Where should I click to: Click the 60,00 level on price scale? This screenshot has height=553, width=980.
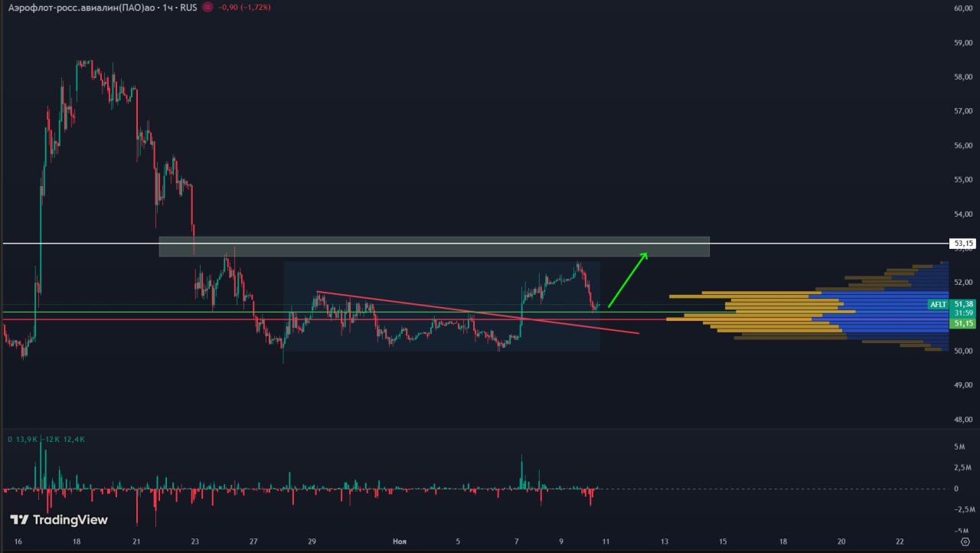point(963,8)
